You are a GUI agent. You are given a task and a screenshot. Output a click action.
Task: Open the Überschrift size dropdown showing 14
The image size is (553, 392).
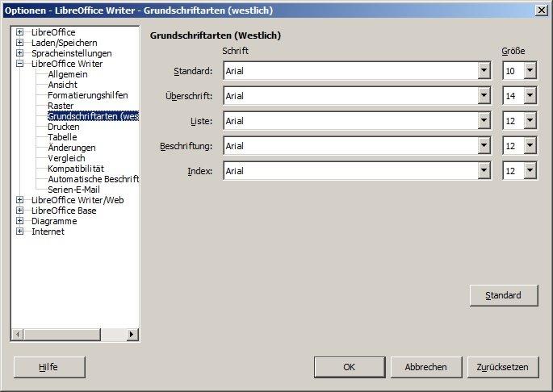530,96
